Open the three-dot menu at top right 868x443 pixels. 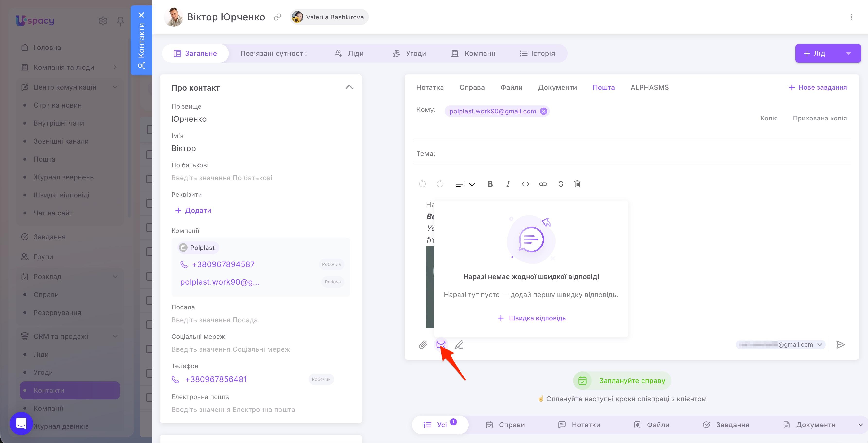[x=851, y=17]
